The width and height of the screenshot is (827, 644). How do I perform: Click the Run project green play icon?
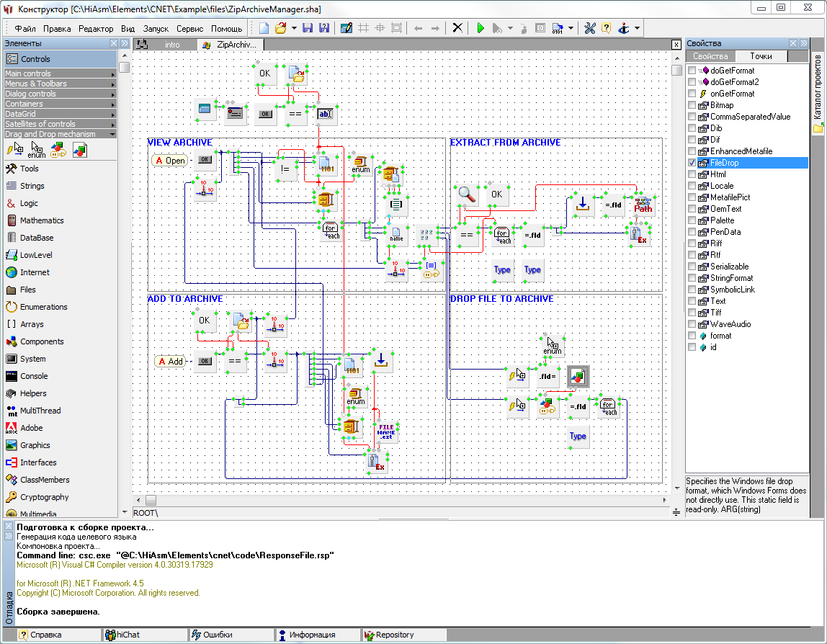(x=480, y=28)
